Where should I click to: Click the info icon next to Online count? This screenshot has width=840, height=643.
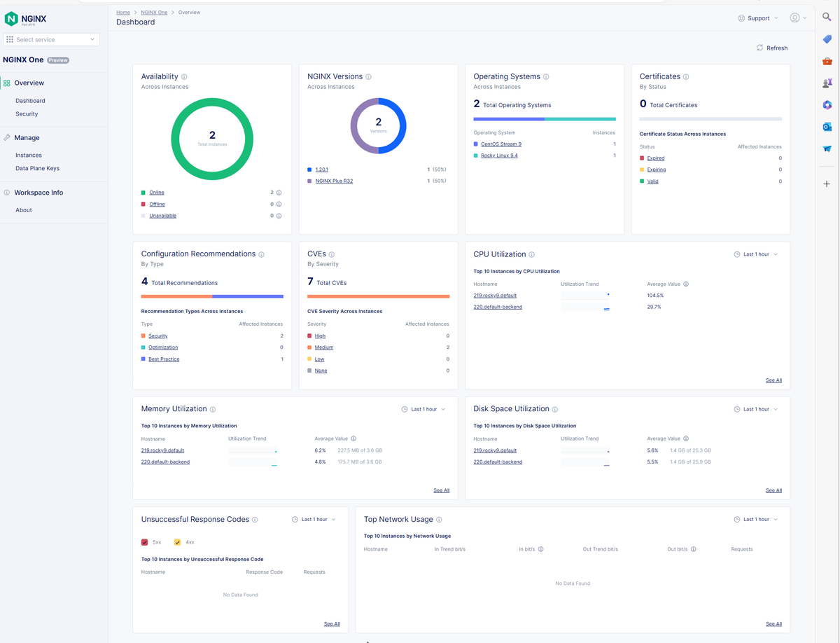coord(279,193)
